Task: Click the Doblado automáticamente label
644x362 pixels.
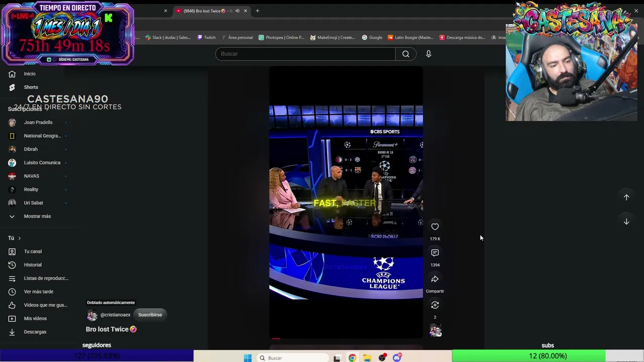Action: (x=111, y=303)
